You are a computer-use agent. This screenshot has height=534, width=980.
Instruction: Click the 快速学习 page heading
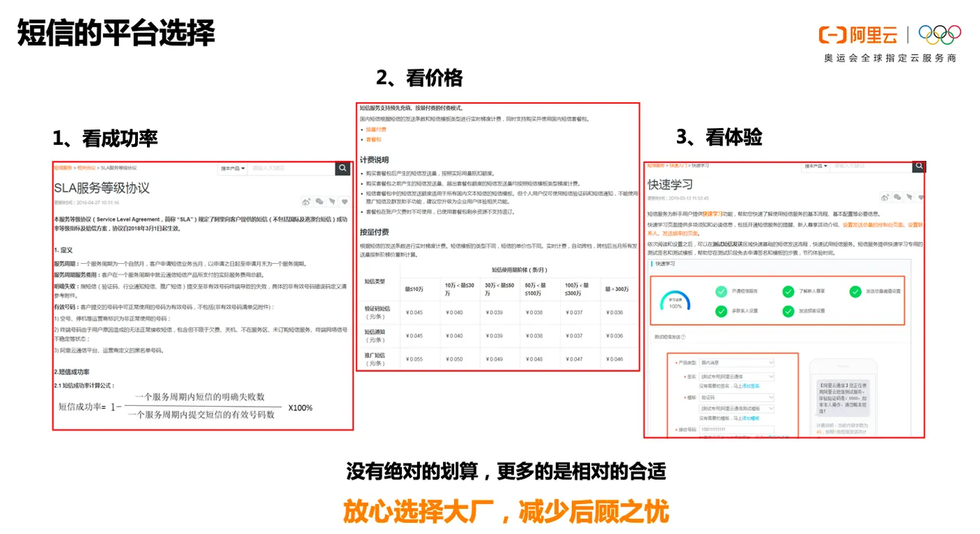tap(670, 184)
